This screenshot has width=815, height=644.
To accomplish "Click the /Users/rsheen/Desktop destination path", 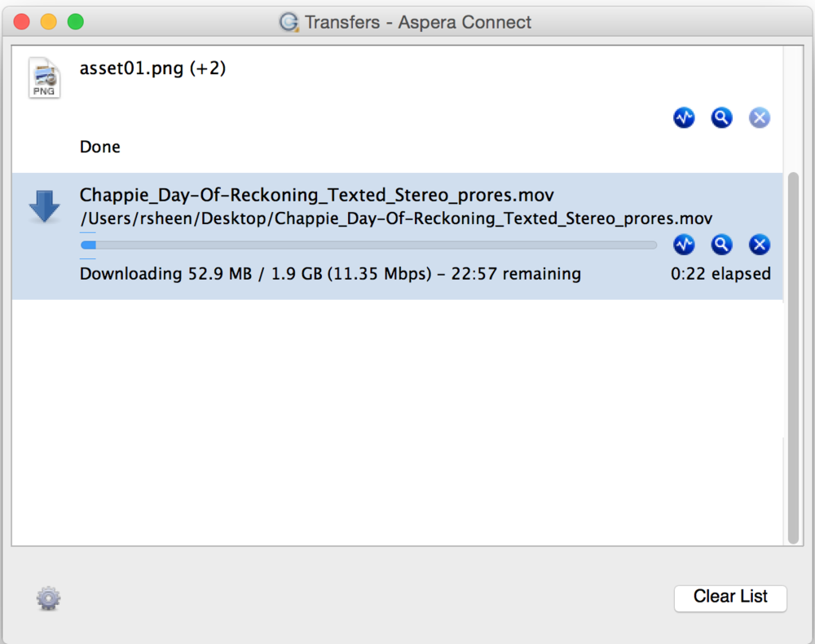I will pyautogui.click(x=396, y=218).
